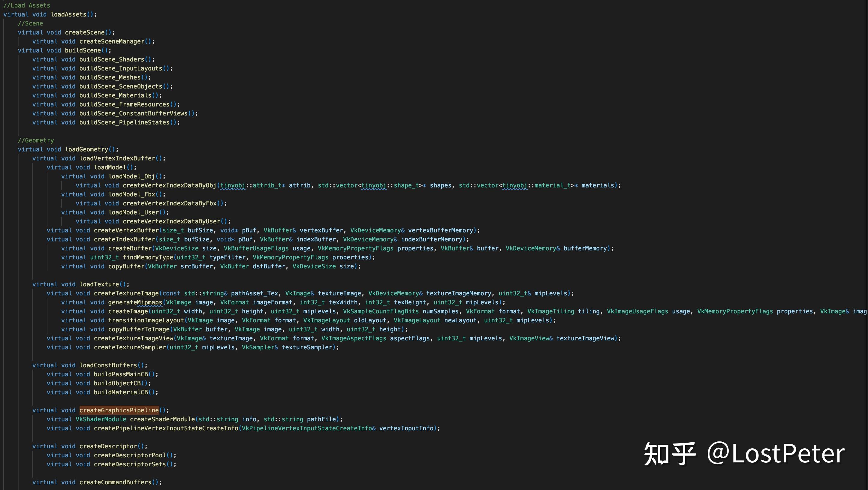868x490 pixels.
Task: Click the createShaderModule function name
Action: (162, 419)
